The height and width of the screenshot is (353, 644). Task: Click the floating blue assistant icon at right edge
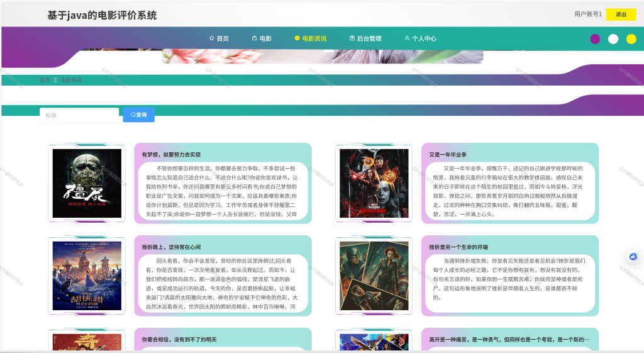(x=633, y=257)
